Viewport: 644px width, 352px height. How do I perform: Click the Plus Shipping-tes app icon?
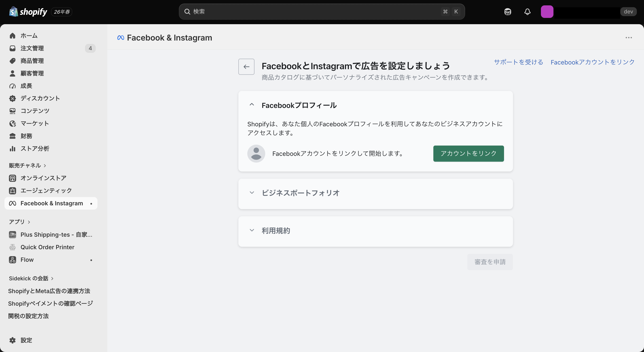coord(13,235)
